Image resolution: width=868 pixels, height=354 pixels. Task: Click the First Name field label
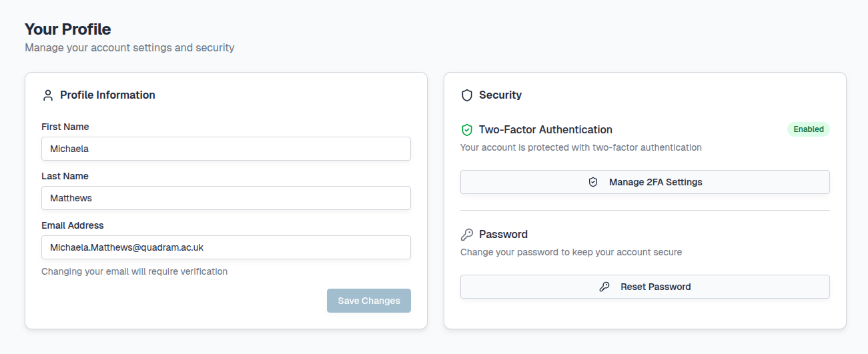click(65, 127)
